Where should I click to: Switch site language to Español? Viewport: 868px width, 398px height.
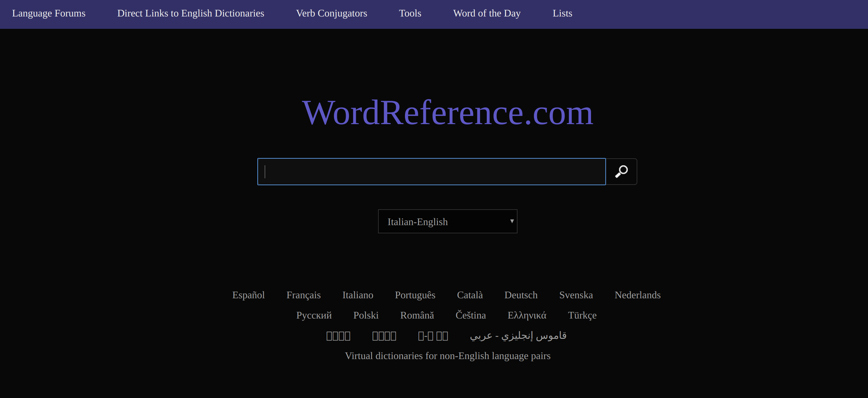(249, 295)
